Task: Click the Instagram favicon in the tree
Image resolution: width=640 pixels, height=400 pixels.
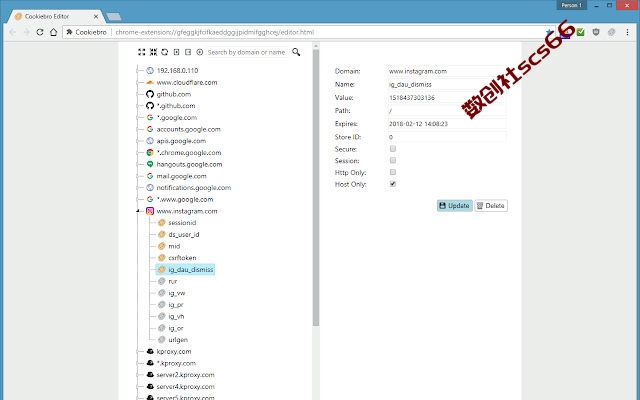Action: point(150,211)
